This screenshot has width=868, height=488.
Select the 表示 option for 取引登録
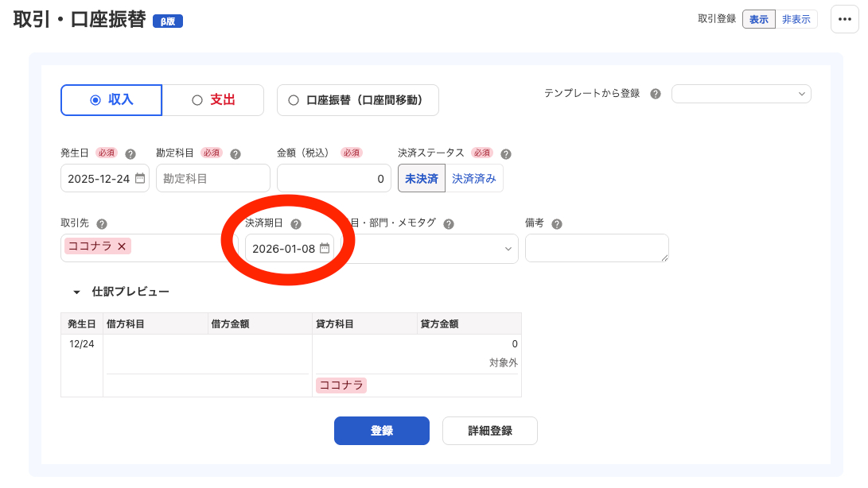coord(758,18)
